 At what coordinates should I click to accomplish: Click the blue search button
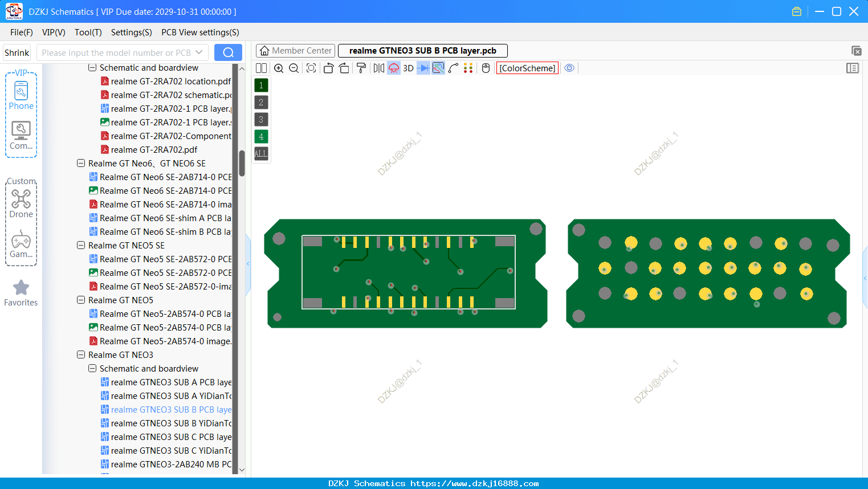[228, 52]
